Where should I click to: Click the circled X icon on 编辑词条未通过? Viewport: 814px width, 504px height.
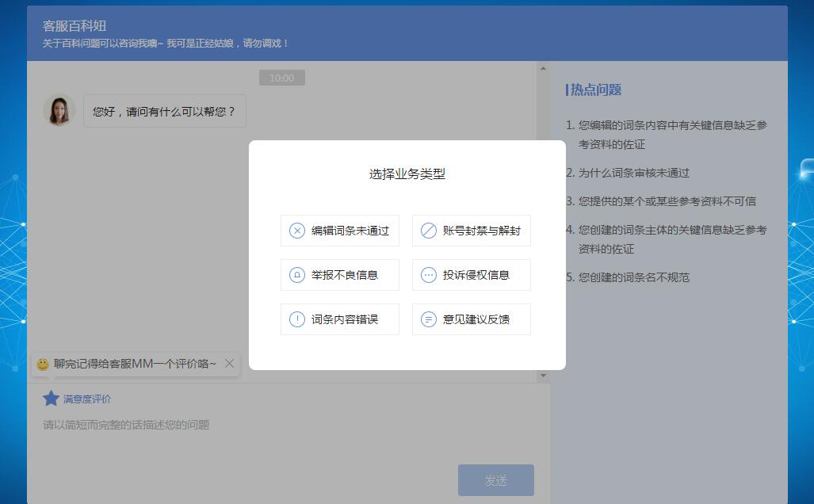pos(296,230)
